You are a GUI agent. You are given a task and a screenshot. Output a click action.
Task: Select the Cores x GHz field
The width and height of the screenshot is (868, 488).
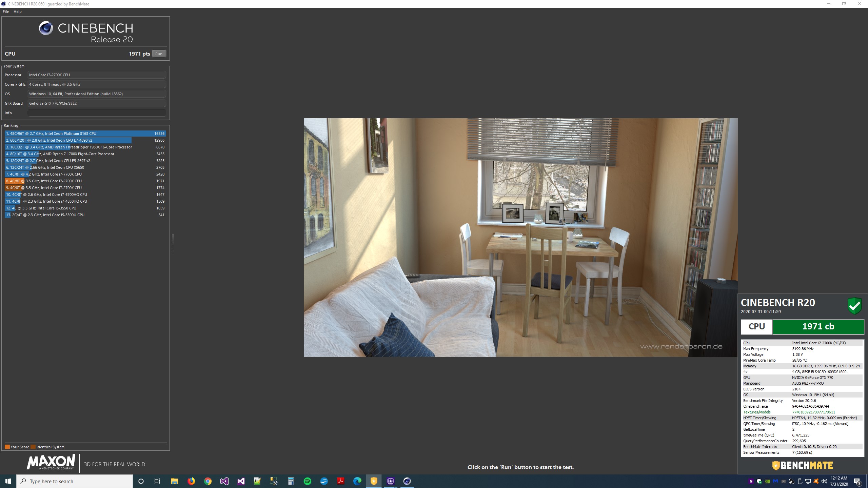pyautogui.click(x=97, y=84)
